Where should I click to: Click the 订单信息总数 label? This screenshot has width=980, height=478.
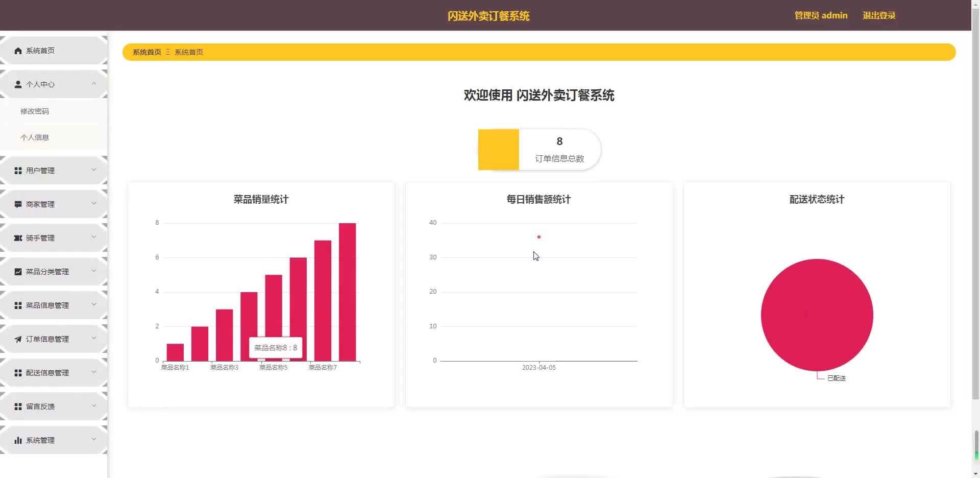click(559, 159)
